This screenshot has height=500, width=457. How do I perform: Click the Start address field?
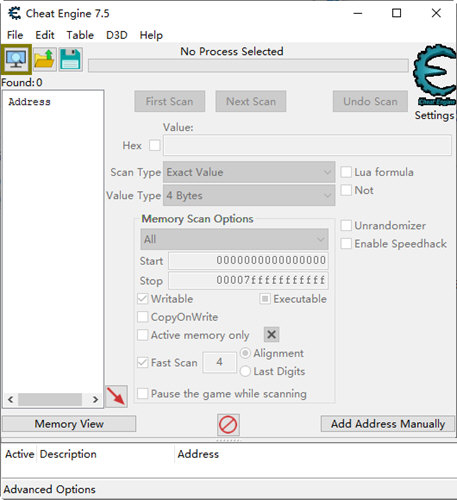click(x=248, y=260)
